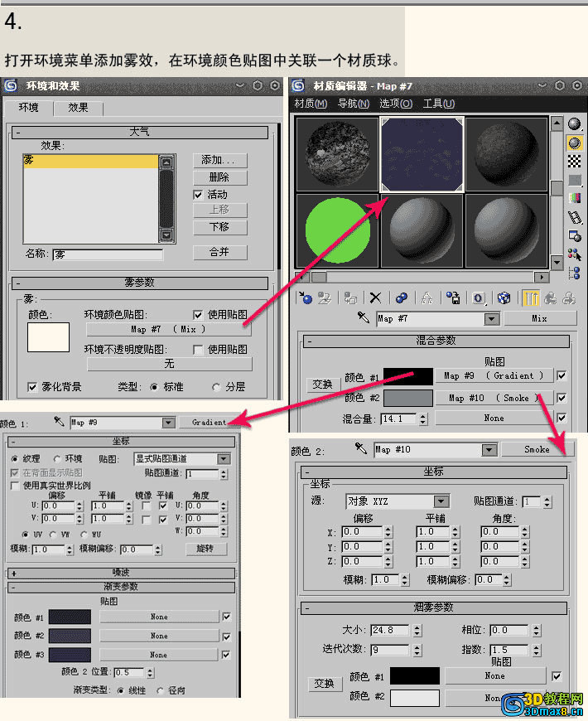Click the Material ID Channel icon

click(478, 298)
